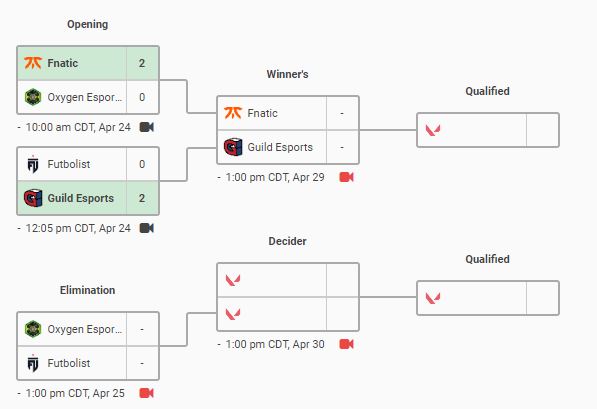Click the Fnatic logo in the Opening match
This screenshot has width=597, height=409.
pos(33,63)
